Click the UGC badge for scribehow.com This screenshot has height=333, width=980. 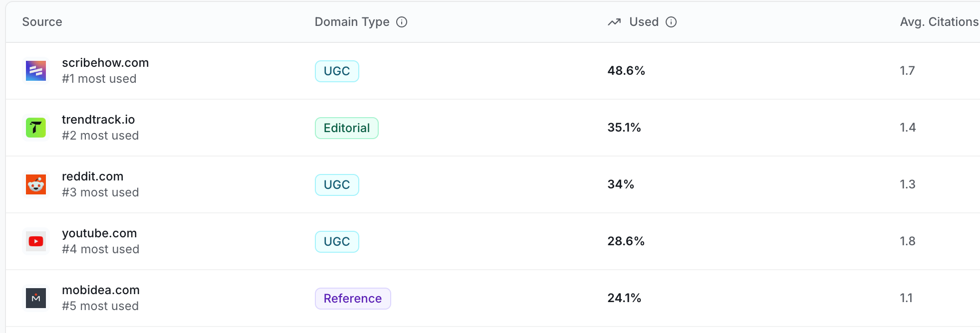tap(337, 71)
